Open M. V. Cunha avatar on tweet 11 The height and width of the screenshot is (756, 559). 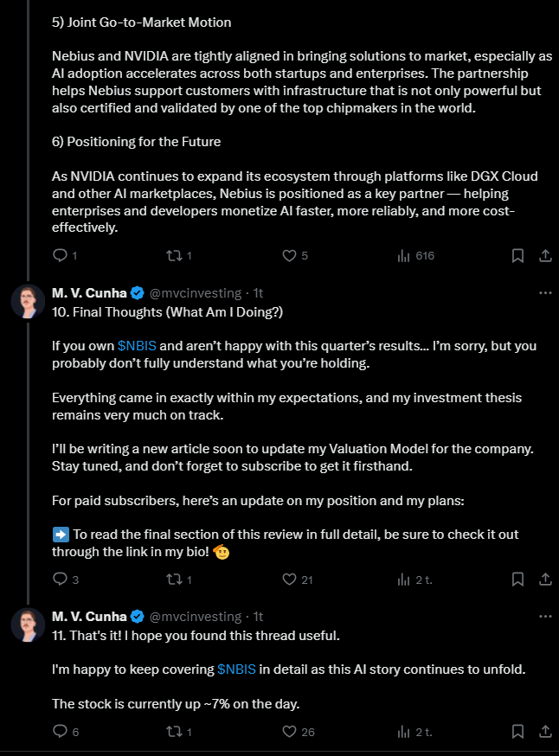(x=28, y=625)
